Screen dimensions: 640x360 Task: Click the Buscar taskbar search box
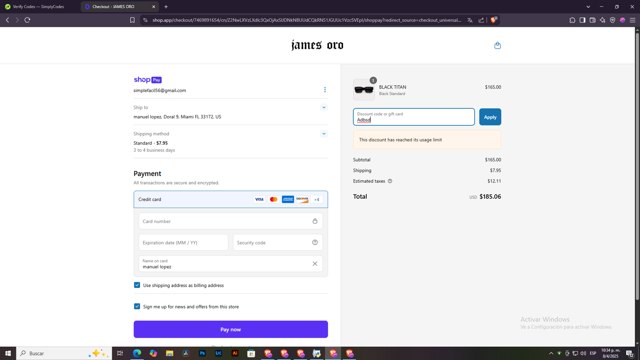click(64, 353)
